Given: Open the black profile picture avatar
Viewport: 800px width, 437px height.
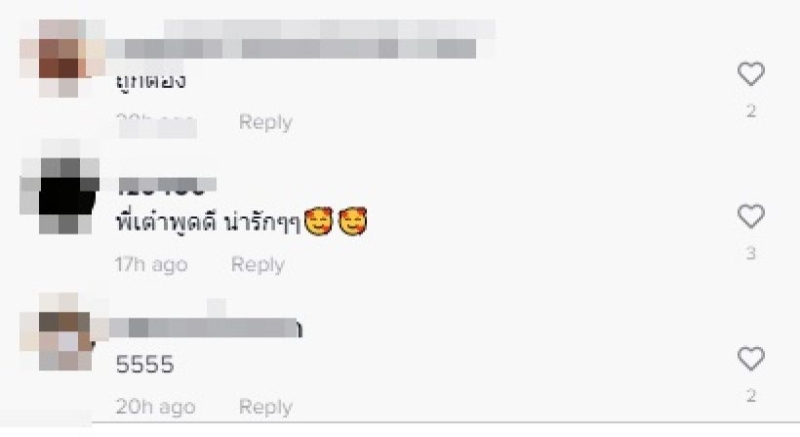Looking at the screenshot, I should click(x=60, y=196).
